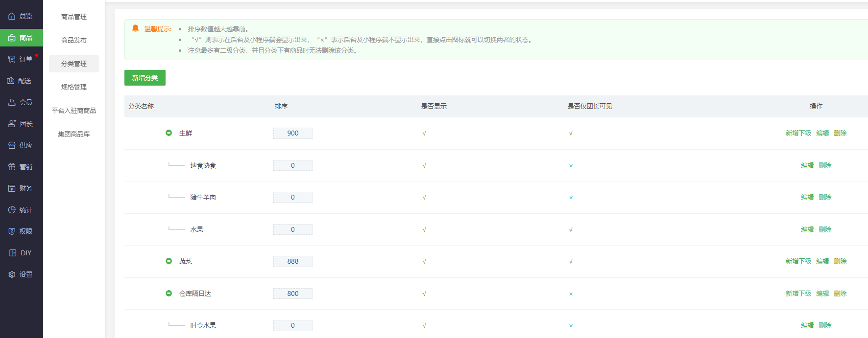The image size is (868, 338).
Task: Open 商品发布 submenu item
Action: 74,40
